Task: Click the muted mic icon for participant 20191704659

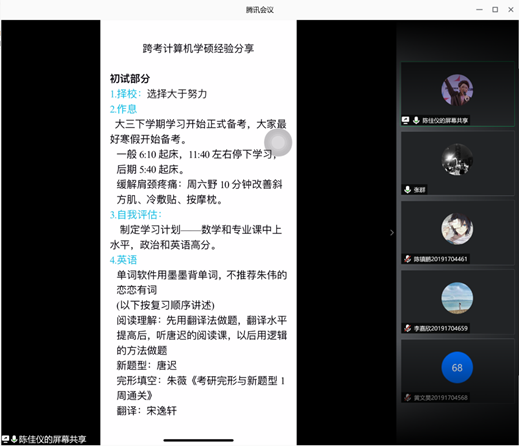Action: click(x=407, y=328)
